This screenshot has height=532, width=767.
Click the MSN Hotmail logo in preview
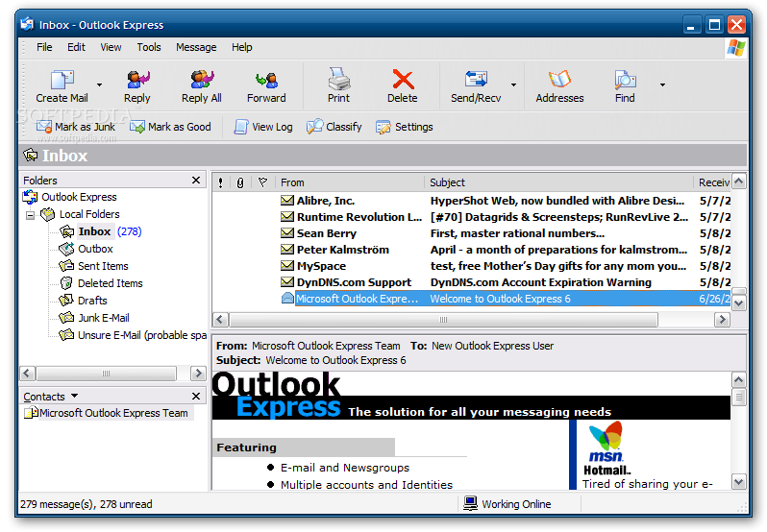606,449
